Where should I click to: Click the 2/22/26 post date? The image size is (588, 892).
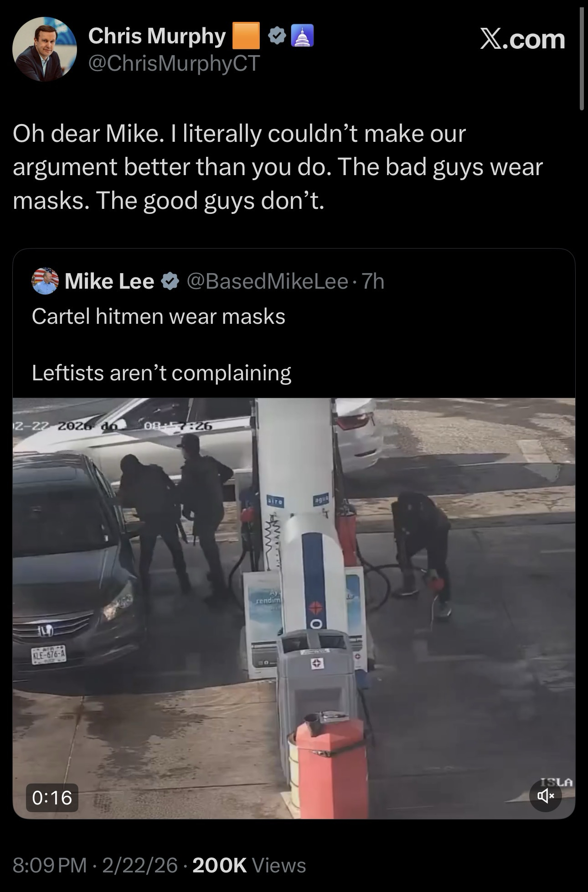[x=140, y=865]
